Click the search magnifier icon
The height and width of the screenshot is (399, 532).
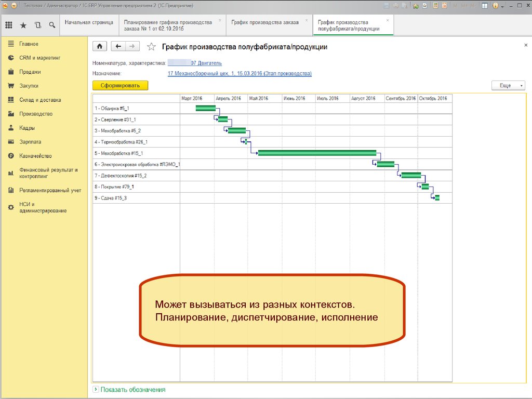(x=52, y=25)
